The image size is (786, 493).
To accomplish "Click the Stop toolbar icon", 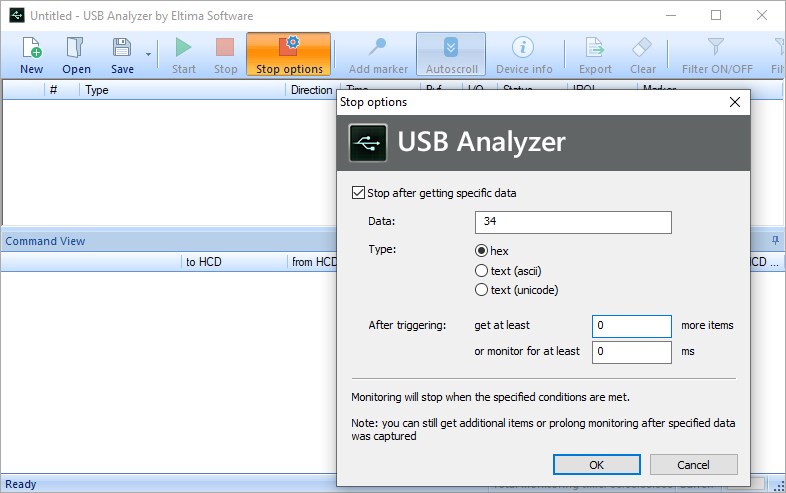I will (225, 55).
